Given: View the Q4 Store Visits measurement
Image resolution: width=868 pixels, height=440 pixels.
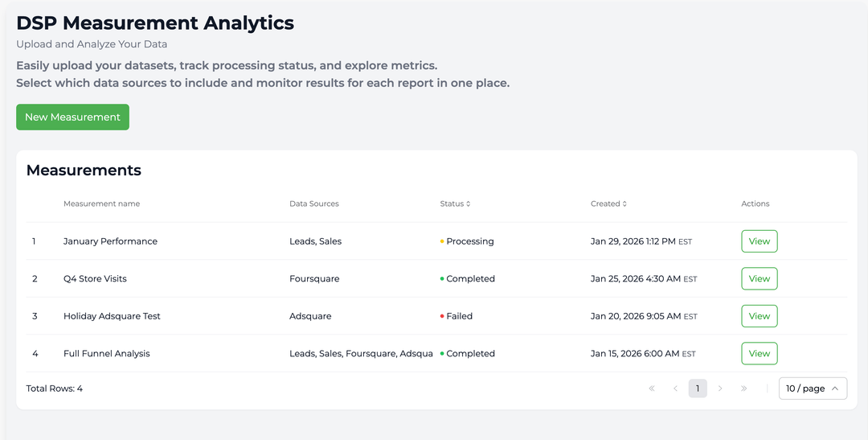Looking at the screenshot, I should click(759, 278).
